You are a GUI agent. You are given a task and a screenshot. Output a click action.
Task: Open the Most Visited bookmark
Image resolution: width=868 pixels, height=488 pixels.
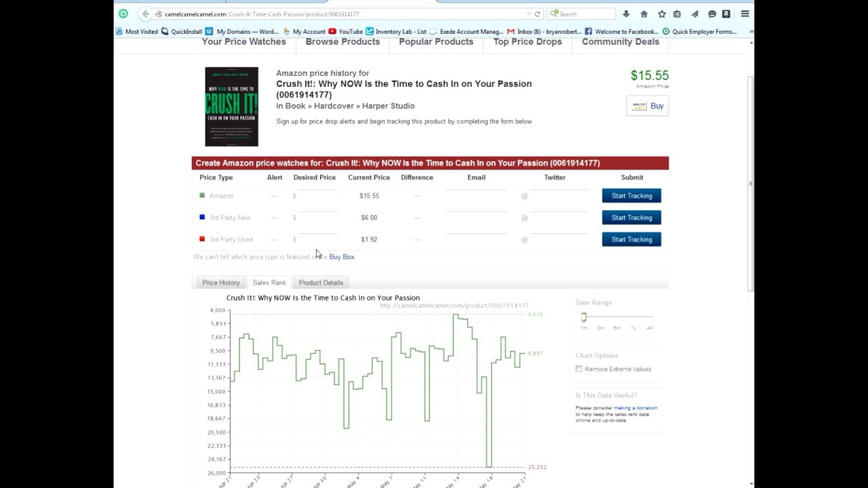pos(136,31)
